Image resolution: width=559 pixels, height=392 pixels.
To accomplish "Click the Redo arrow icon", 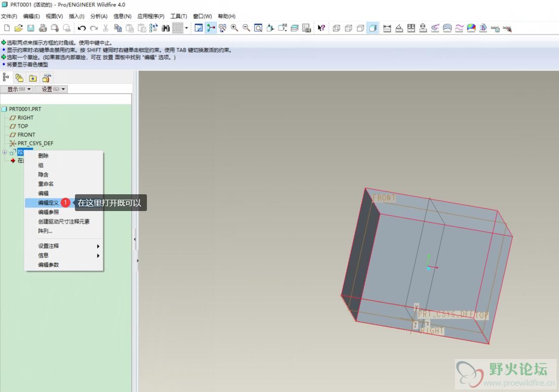I will click(94, 28).
